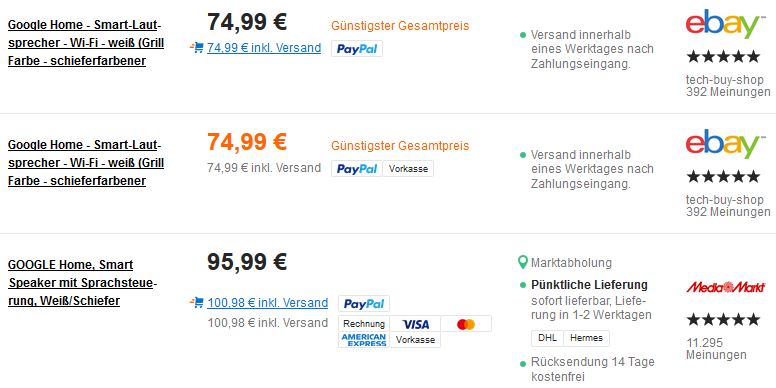Follow first 74,99 € inkl. Versand link
This screenshot has height=388, width=776.
point(264,48)
